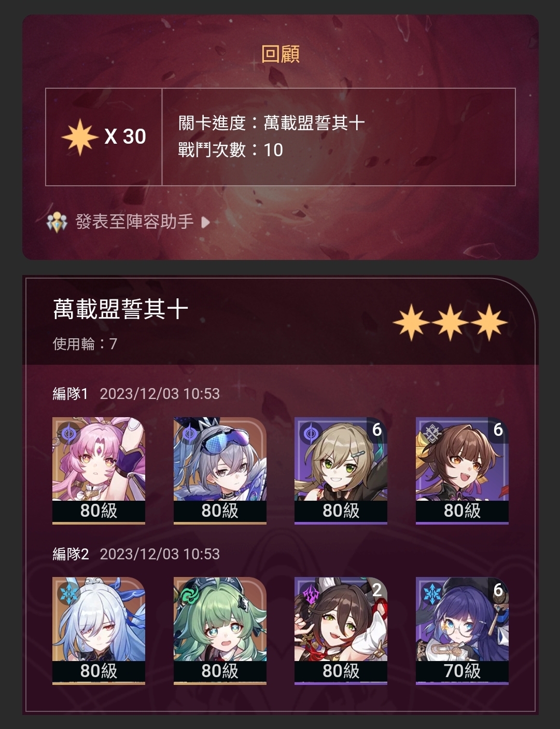Click the three-star rating for 萬載盟誓其十
Viewport: 560px width, 729px height.
click(x=450, y=322)
